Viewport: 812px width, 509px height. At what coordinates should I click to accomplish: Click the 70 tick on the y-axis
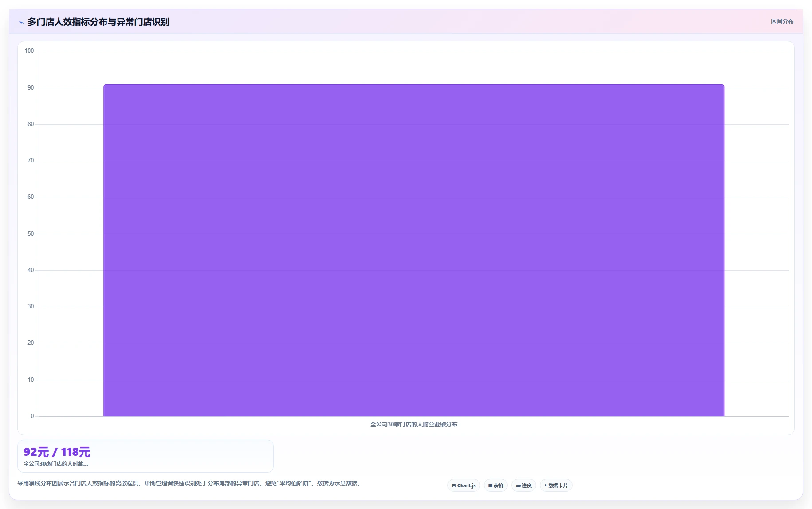click(x=31, y=161)
